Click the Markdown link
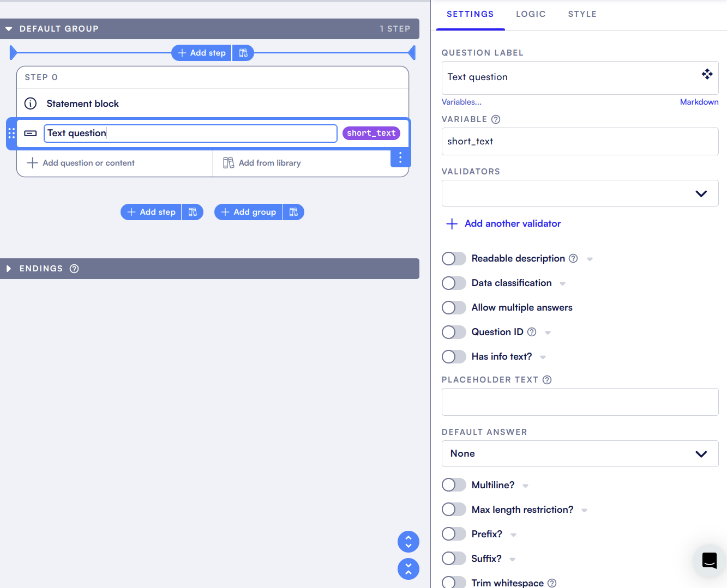 point(699,102)
